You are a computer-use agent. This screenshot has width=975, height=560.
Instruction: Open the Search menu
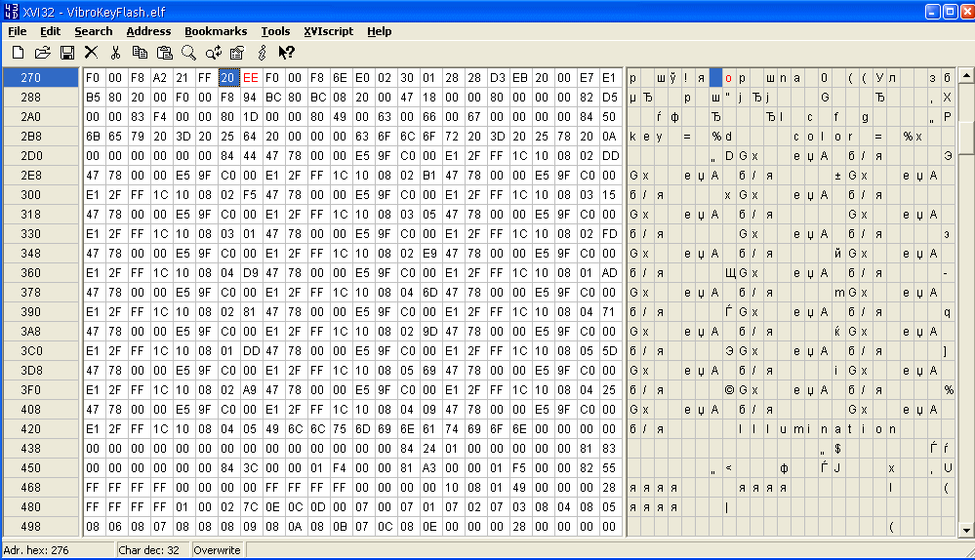point(94,31)
